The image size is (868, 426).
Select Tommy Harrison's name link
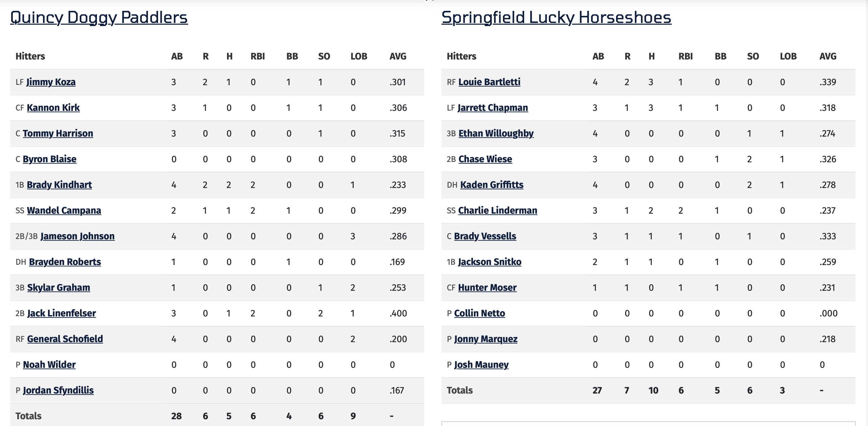(58, 134)
